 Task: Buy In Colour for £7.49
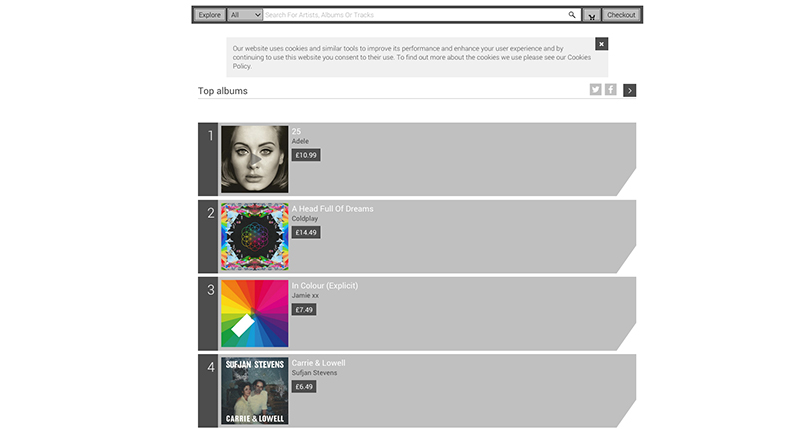304,310
